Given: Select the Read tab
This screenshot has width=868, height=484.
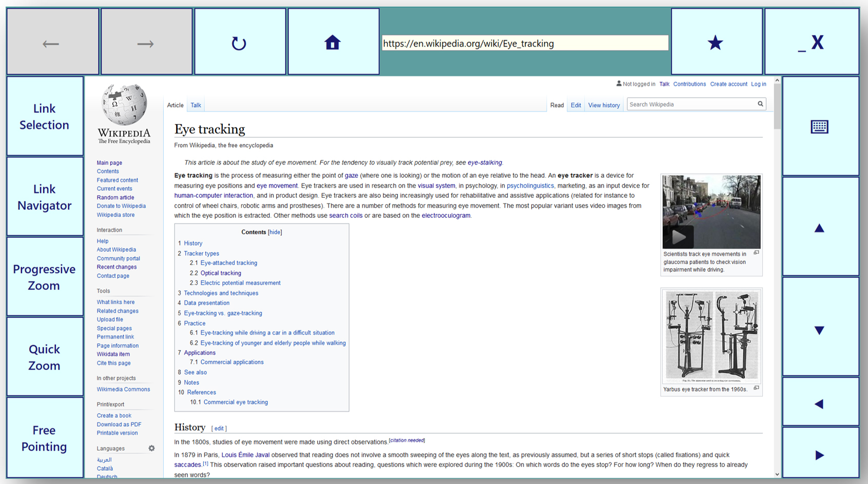Looking at the screenshot, I should (557, 105).
